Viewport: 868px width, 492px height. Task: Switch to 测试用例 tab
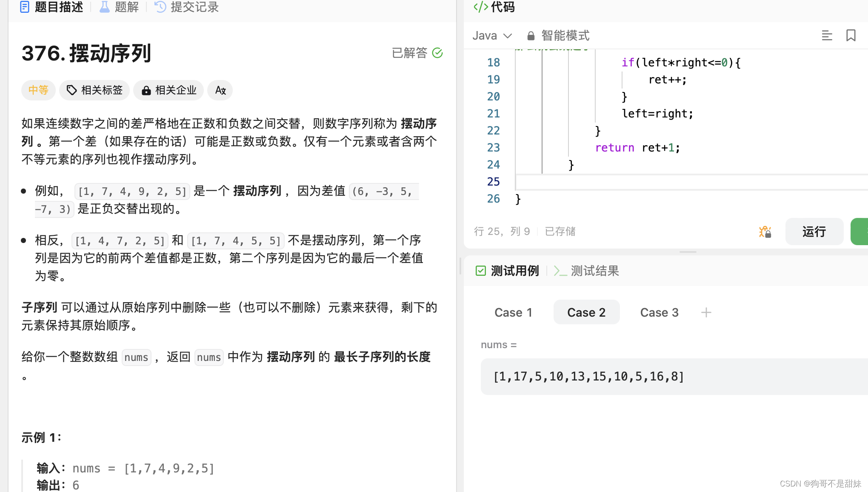point(507,271)
